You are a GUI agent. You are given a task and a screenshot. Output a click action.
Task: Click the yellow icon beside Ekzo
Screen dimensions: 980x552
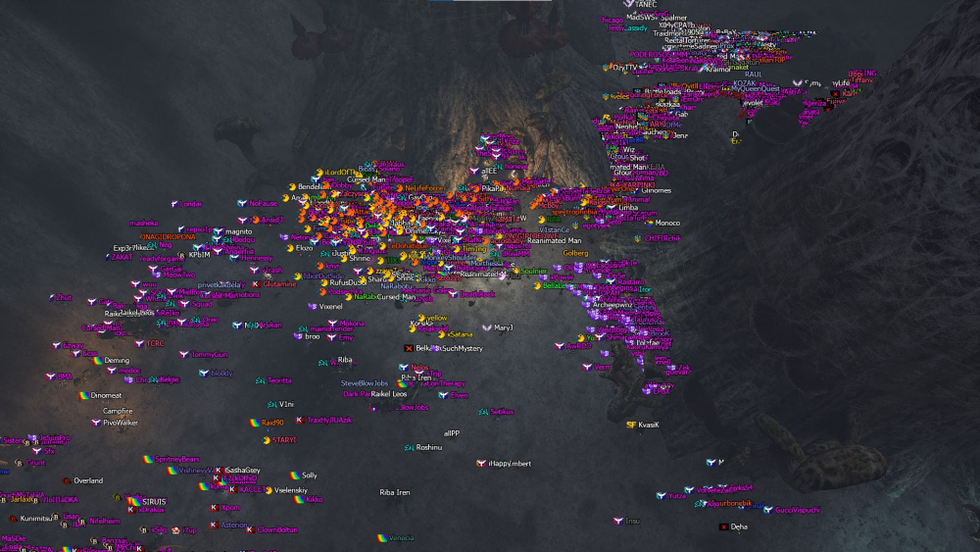click(290, 248)
